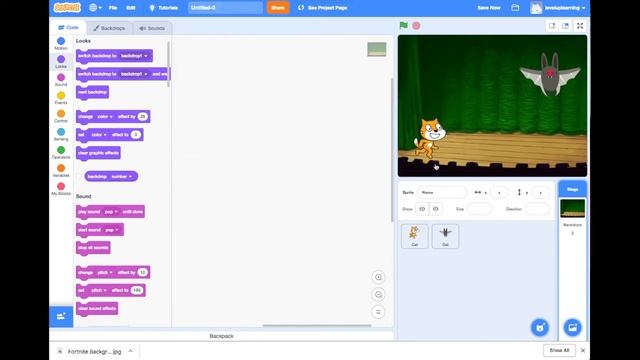Click the user profile avatar
This screenshot has height=360, width=640.
[536, 8]
